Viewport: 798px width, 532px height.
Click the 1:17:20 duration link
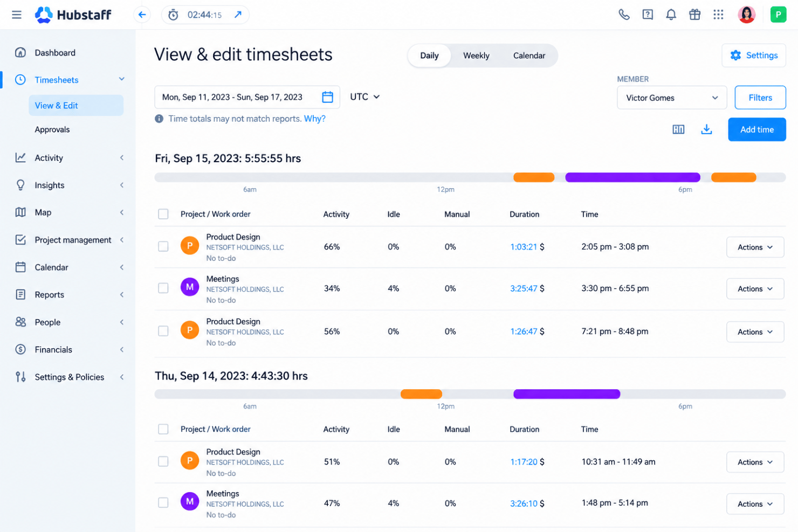click(x=524, y=462)
